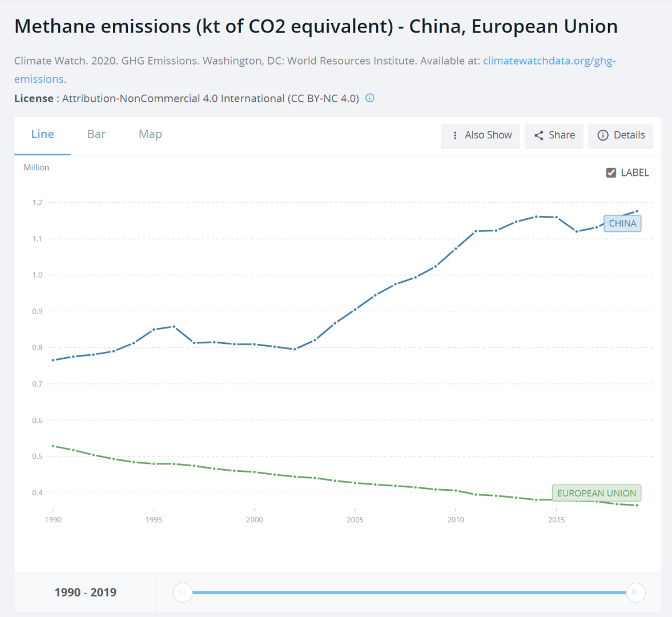Grab the left year range slider handle

point(183,592)
